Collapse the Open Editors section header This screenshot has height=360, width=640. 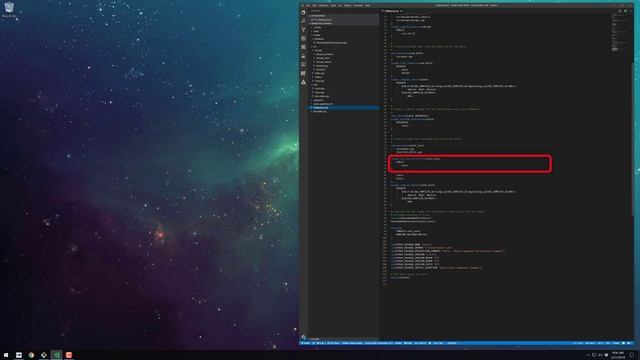(x=344, y=16)
